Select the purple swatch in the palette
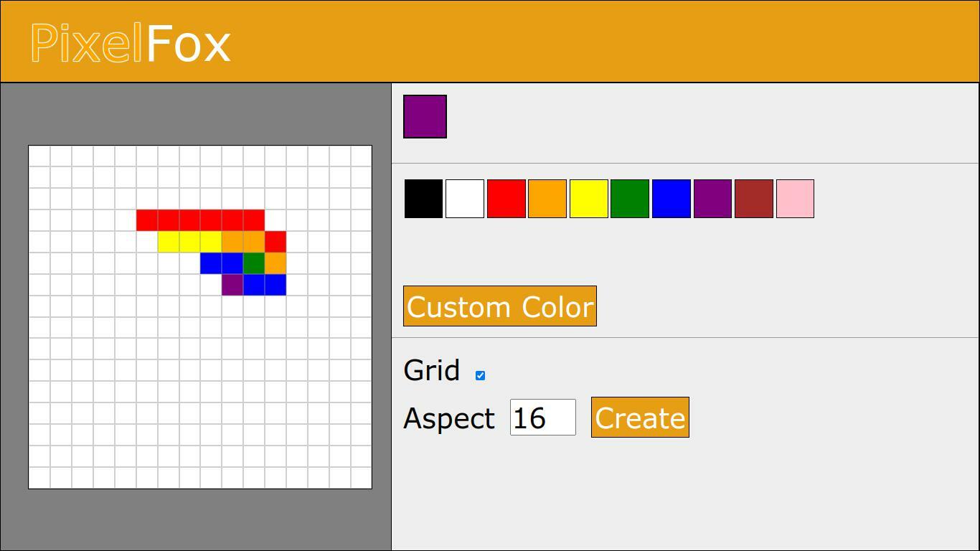 click(712, 199)
